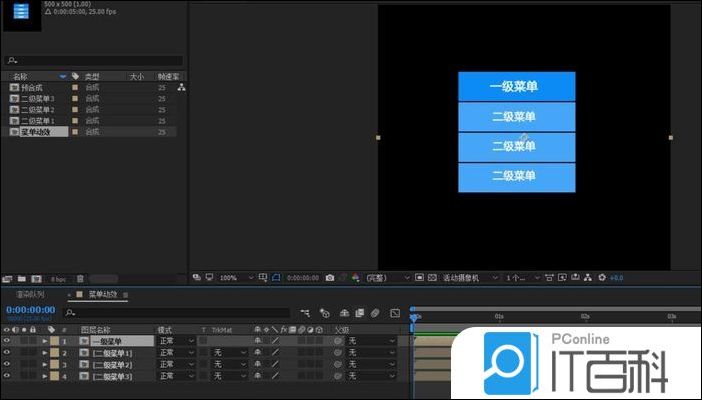Toggle quality switch for layer 3
The image size is (702, 400).
(x=275, y=364)
